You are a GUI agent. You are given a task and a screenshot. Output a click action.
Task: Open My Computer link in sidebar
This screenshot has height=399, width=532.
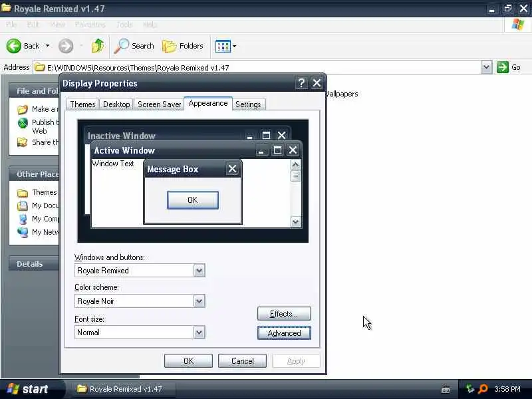pos(38,219)
